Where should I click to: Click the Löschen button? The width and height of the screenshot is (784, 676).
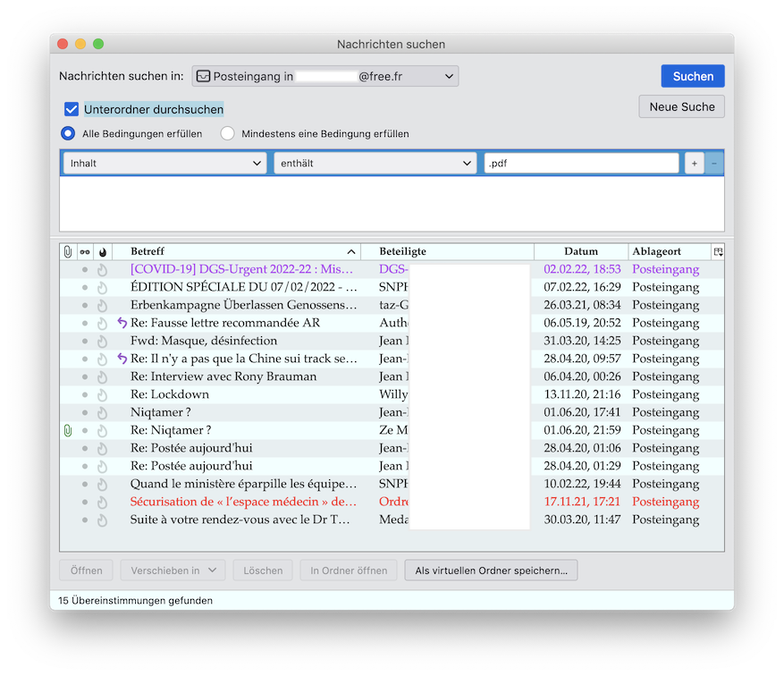pos(263,570)
